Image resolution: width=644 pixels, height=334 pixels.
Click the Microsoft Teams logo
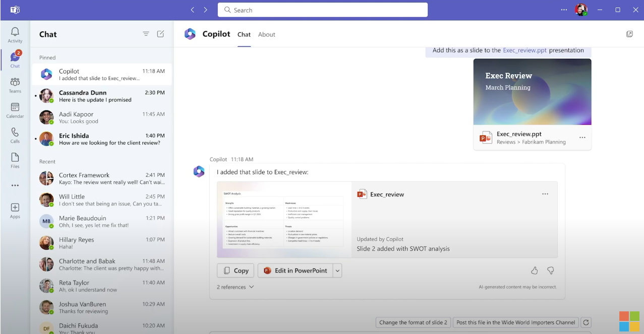(x=15, y=10)
